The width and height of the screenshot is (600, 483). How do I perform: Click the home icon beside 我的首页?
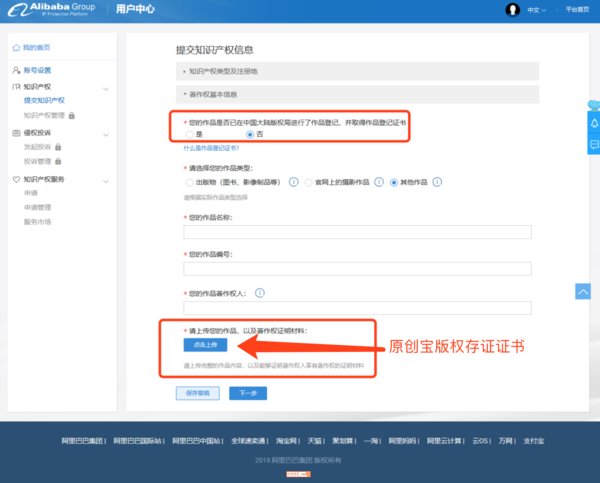tap(16, 47)
